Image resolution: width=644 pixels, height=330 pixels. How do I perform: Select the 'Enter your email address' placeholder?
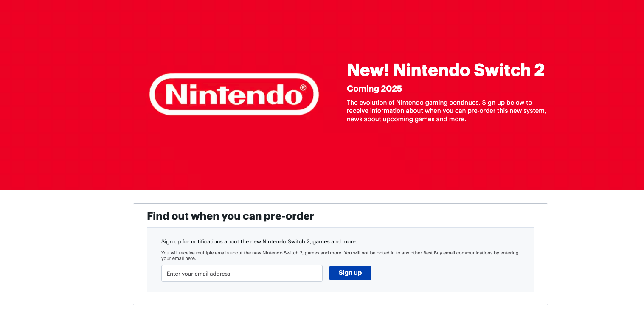point(198,274)
